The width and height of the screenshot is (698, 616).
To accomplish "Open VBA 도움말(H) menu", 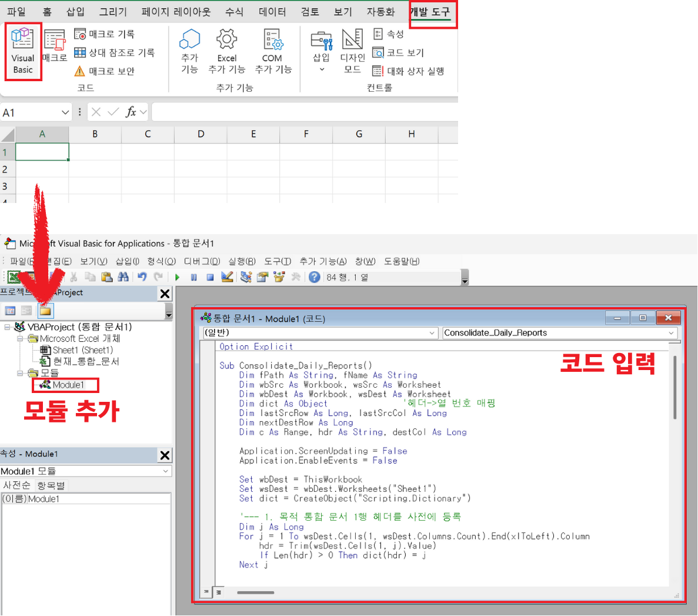I will pyautogui.click(x=402, y=261).
